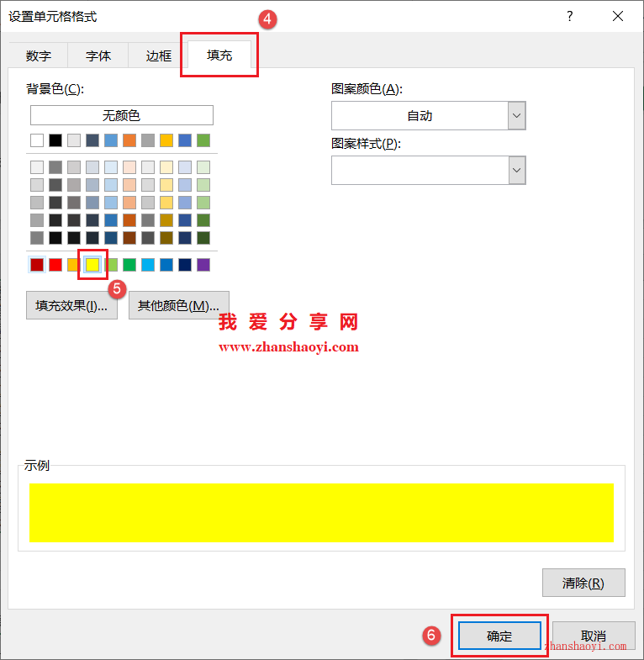Expand the 图案样式 dropdown arrow
This screenshot has width=644, height=660.
(x=517, y=171)
